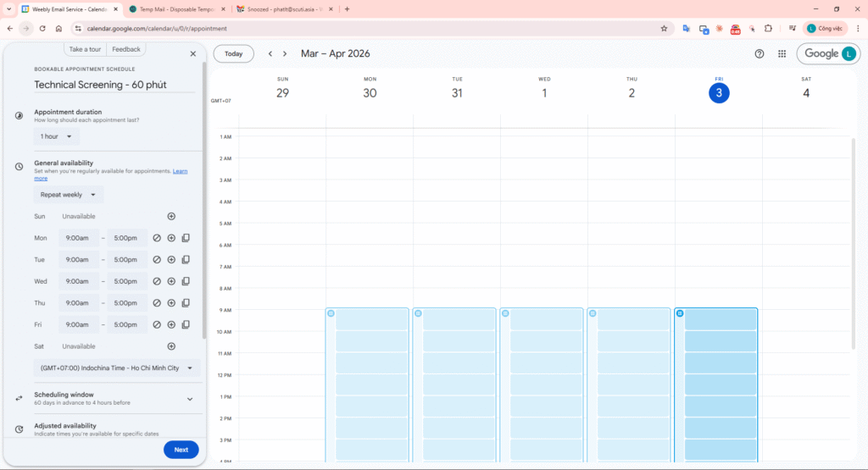The height and width of the screenshot is (470, 868).
Task: Add availability period for Saturday
Action: coord(171,346)
